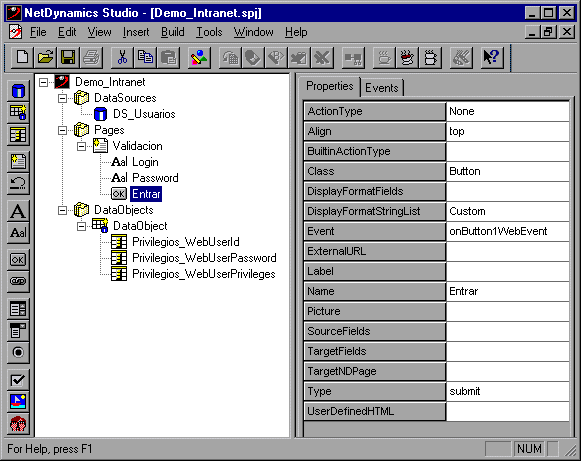Collapse the DataSources folder
The width and height of the screenshot is (581, 461).
click(x=62, y=98)
